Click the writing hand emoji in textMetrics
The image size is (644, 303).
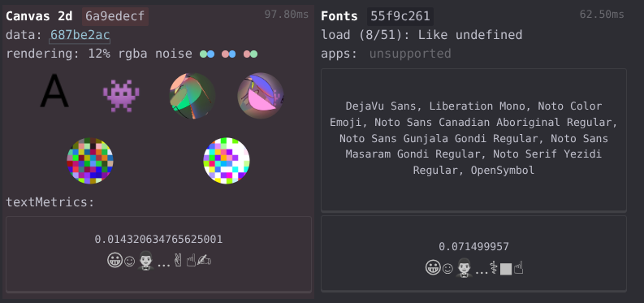click(x=204, y=261)
